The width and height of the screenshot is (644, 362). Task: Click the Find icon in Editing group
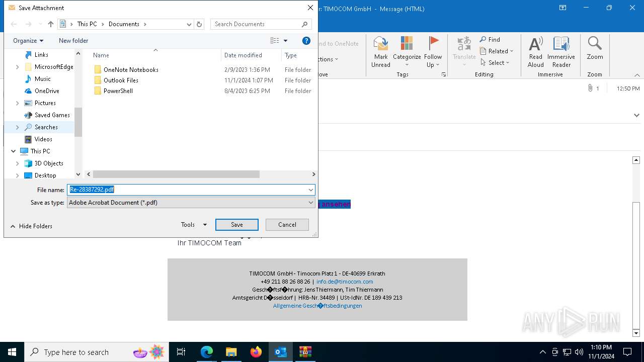tap(490, 40)
